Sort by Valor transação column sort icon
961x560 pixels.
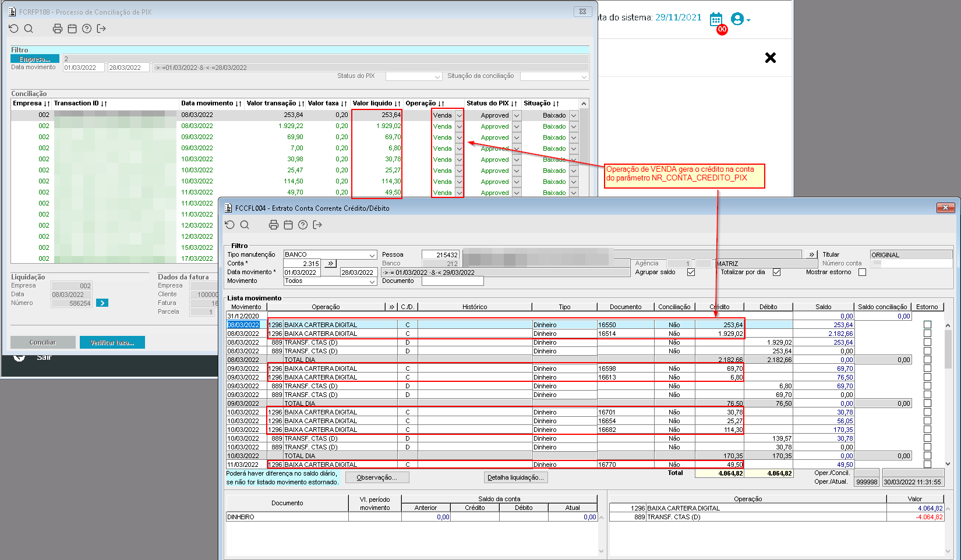(301, 104)
